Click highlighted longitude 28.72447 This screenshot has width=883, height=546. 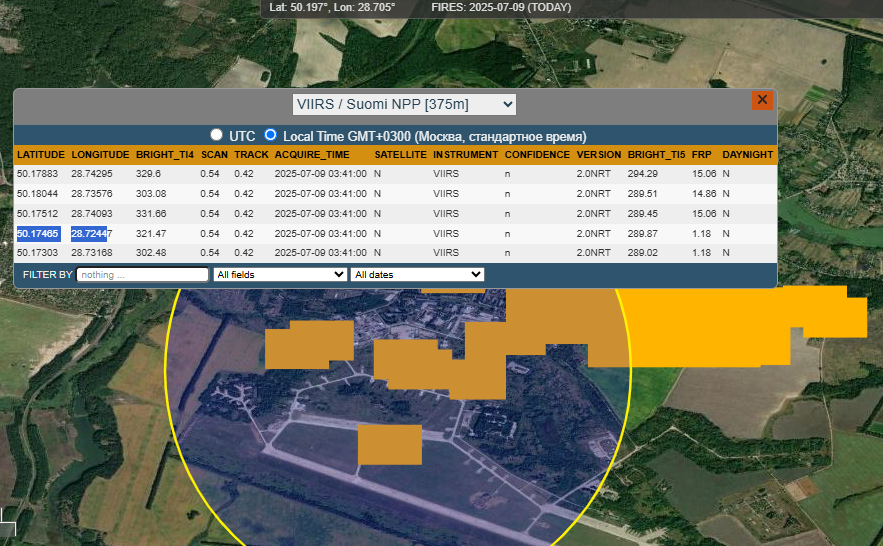92,234
